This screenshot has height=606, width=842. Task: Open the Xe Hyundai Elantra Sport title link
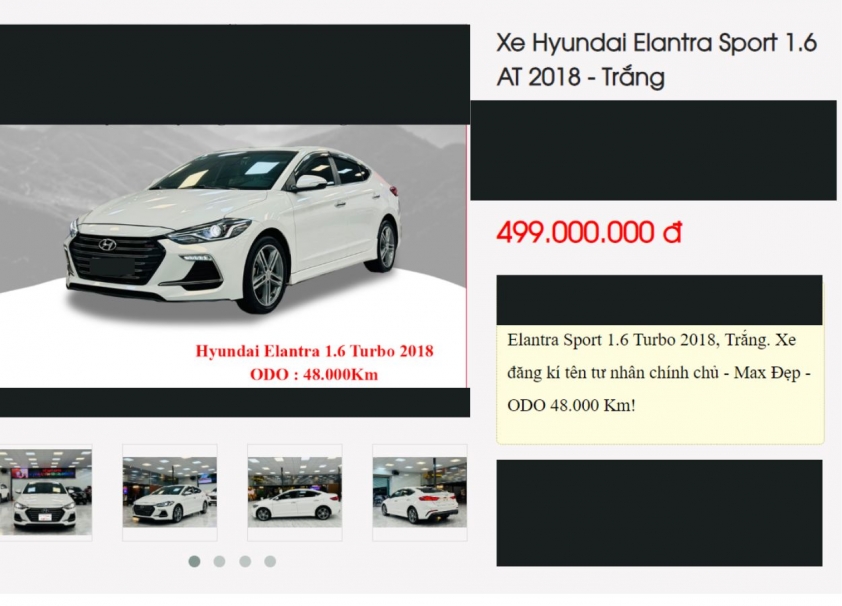pos(656,60)
